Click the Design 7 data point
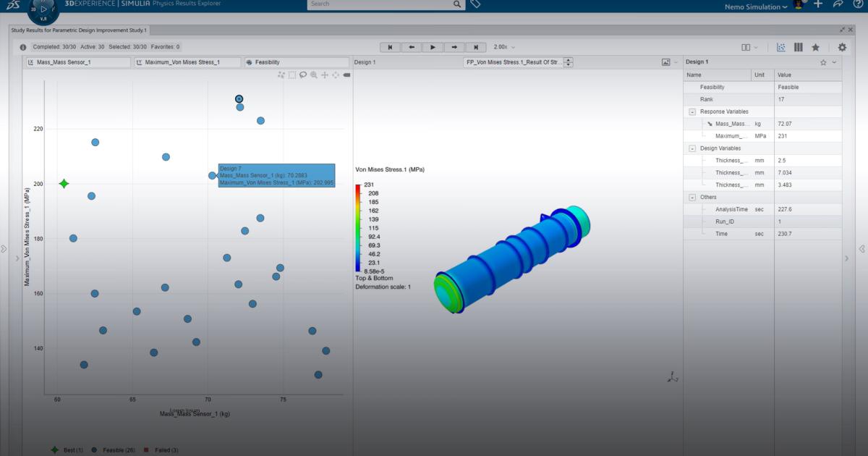The width and height of the screenshot is (868, 456). tap(213, 175)
